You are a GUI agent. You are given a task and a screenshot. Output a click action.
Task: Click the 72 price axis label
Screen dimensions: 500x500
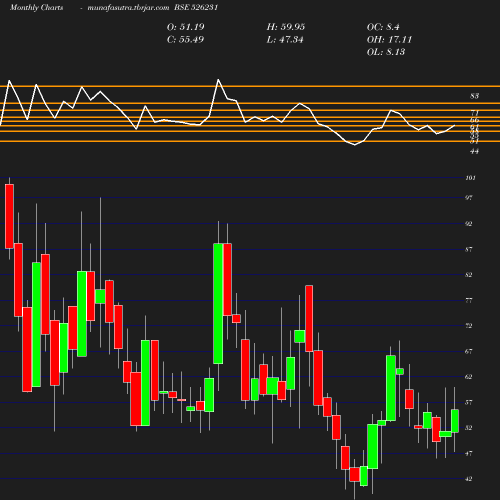(x=469, y=326)
